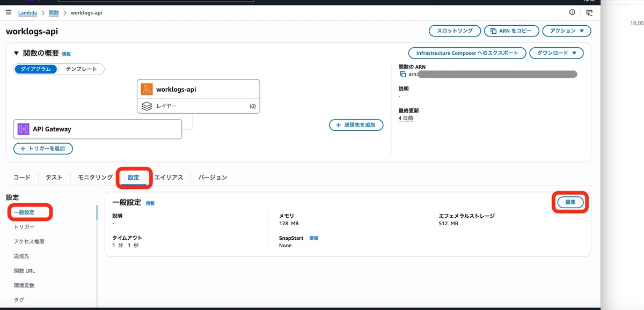Image resolution: width=644 pixels, height=310 pixels.
Task: Click the トリガーを追加 button
Action: coord(43,149)
